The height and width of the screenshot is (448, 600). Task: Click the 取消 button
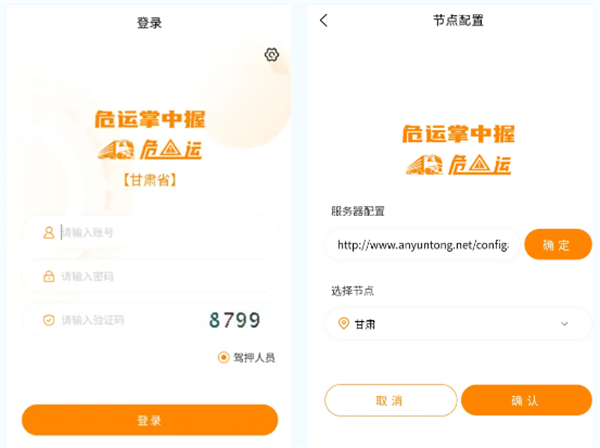(x=391, y=400)
